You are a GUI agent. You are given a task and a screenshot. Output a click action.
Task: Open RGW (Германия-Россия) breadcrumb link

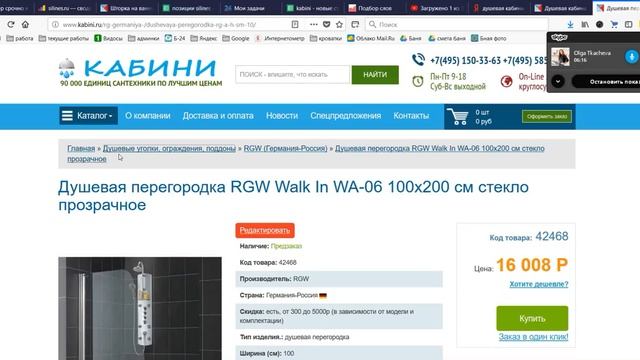click(x=285, y=149)
